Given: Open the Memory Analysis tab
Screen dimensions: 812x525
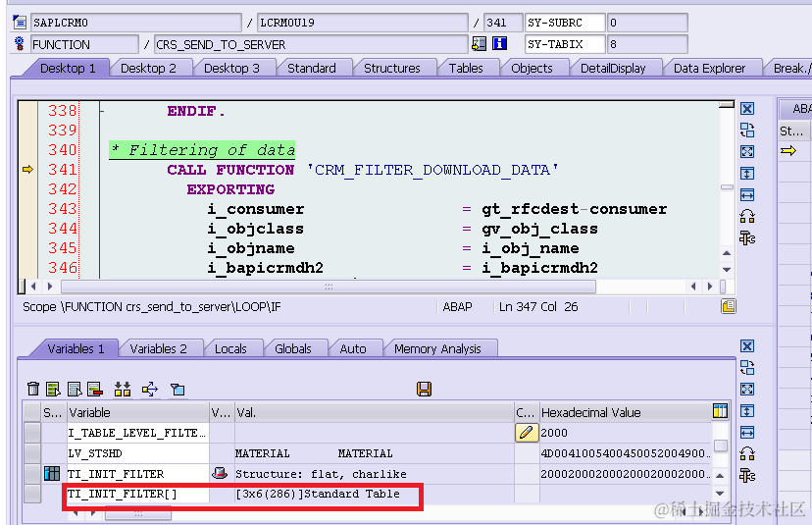Looking at the screenshot, I should coord(437,348).
